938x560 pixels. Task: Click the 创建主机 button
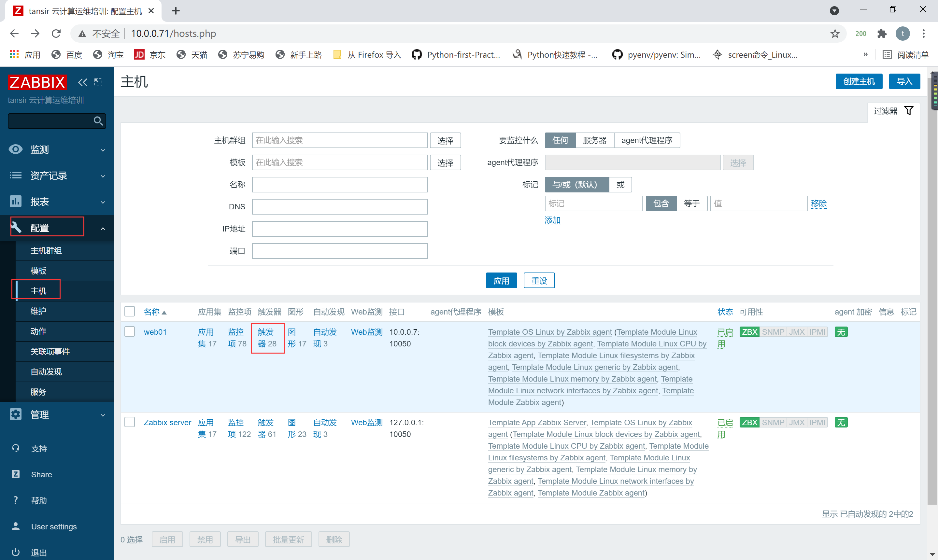point(859,81)
